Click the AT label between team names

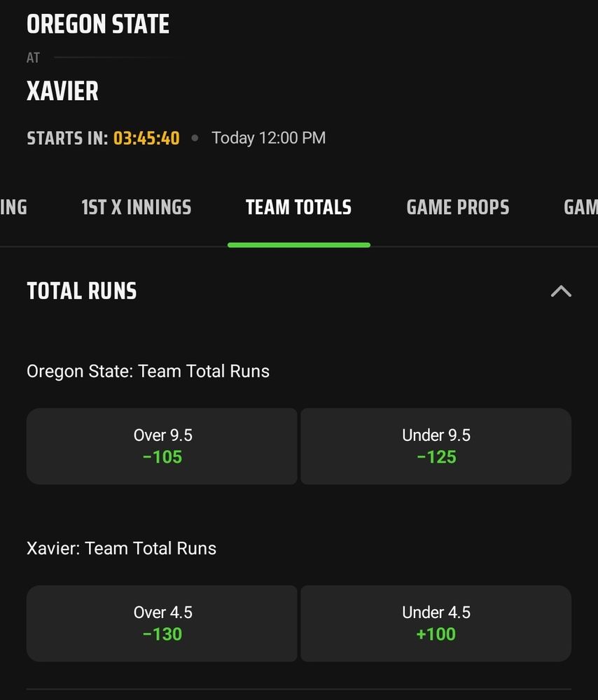[34, 58]
